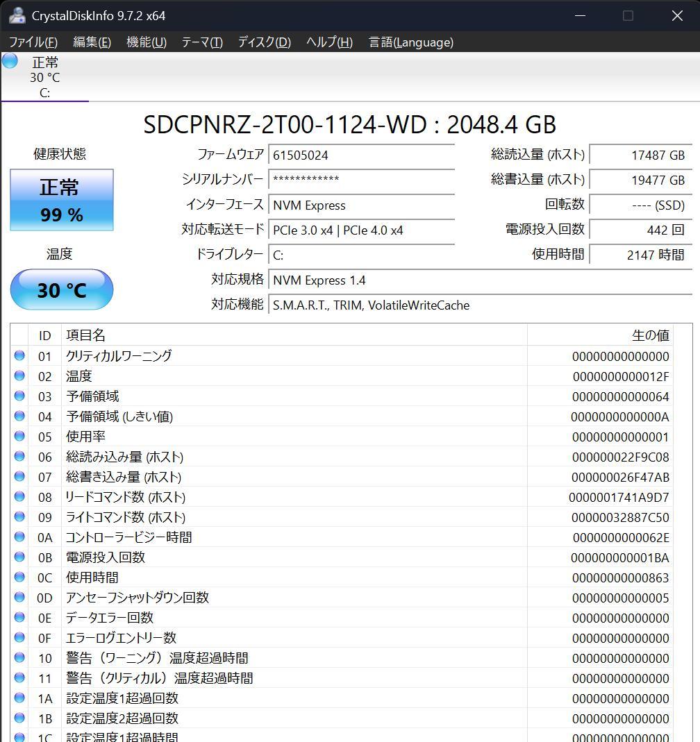The height and width of the screenshot is (742, 700).
Task: Select the C: drive panel at the top
Action: point(44,76)
